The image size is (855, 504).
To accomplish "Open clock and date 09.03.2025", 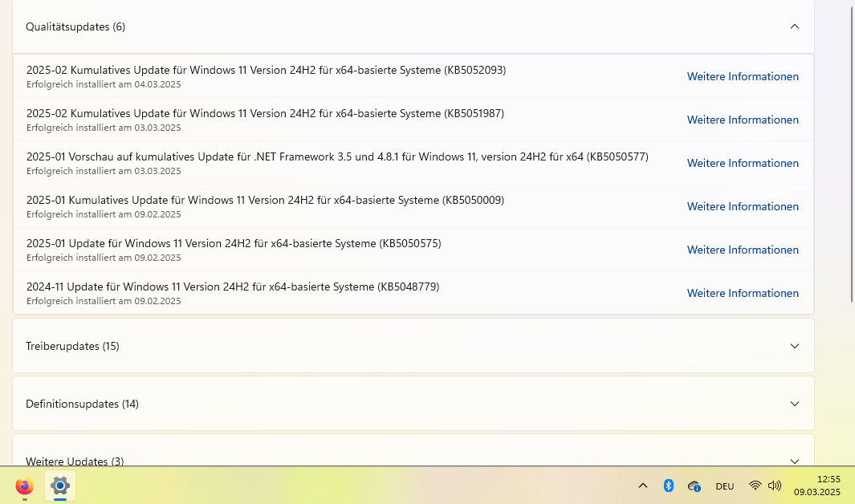I will (816, 486).
